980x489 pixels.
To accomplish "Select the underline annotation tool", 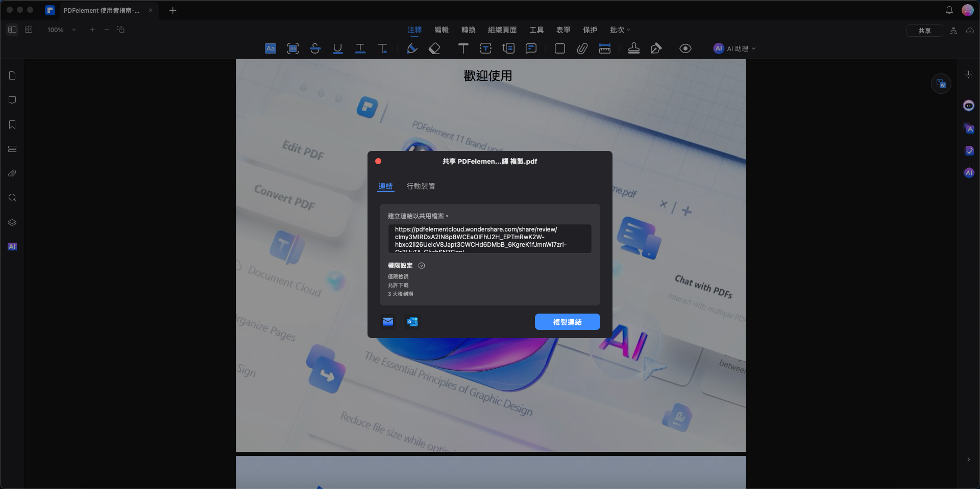I will pyautogui.click(x=337, y=48).
